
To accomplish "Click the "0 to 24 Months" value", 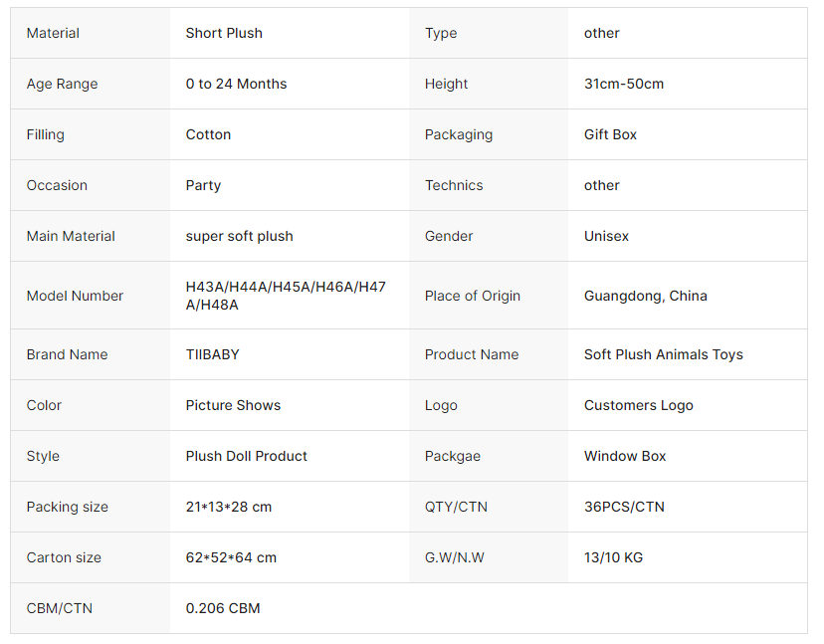I will click(236, 84).
